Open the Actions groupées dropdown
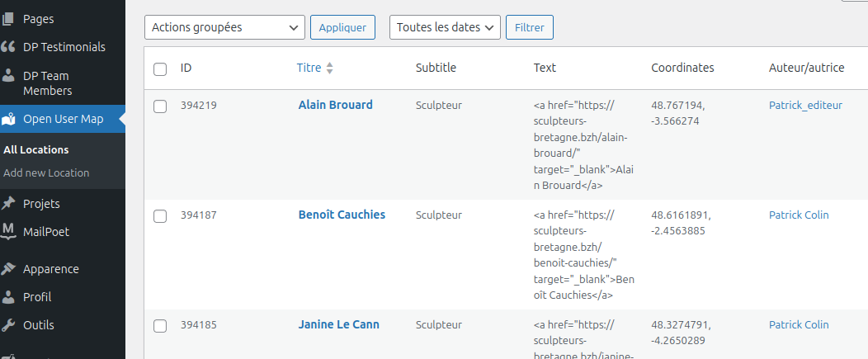This screenshot has width=868, height=359. pyautogui.click(x=224, y=27)
